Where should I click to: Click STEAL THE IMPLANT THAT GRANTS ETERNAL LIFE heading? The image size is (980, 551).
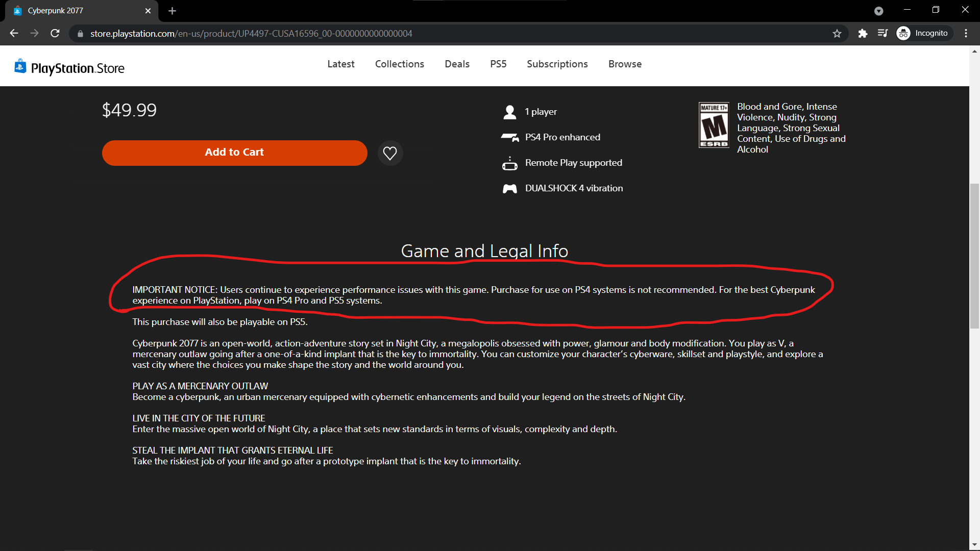(233, 450)
